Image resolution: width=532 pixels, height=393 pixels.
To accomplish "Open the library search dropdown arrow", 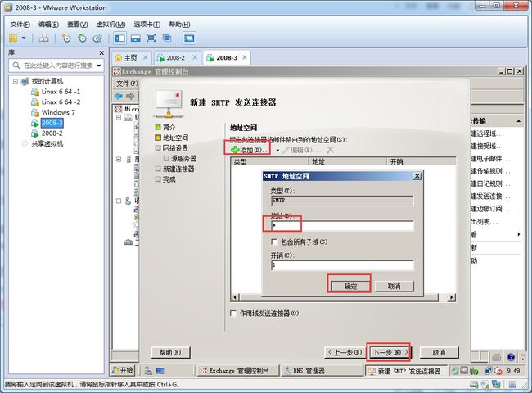I will point(99,65).
